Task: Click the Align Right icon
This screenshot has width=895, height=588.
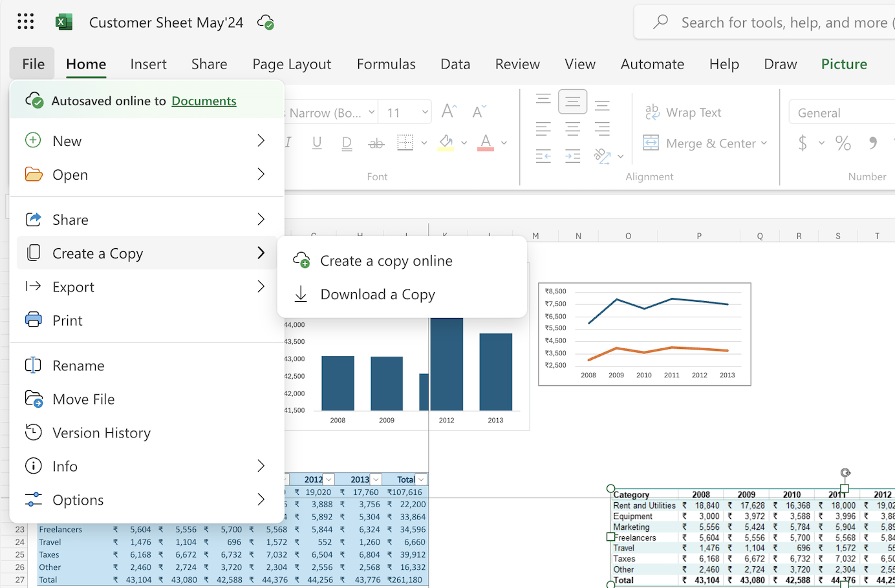Action: (602, 129)
